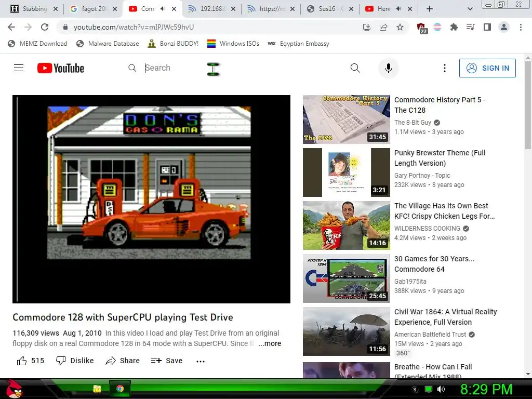Click the 8:29 PM taskbar clock
The image size is (532, 399).
pyautogui.click(x=486, y=389)
